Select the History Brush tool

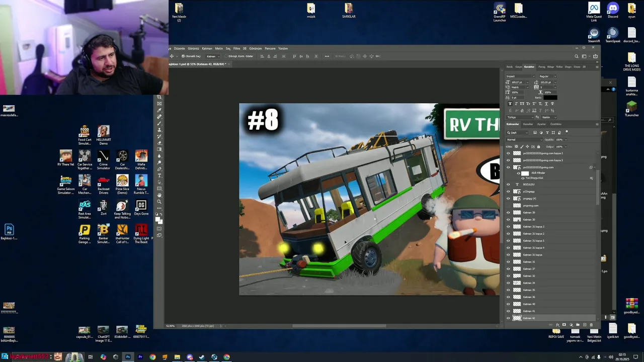159,137
